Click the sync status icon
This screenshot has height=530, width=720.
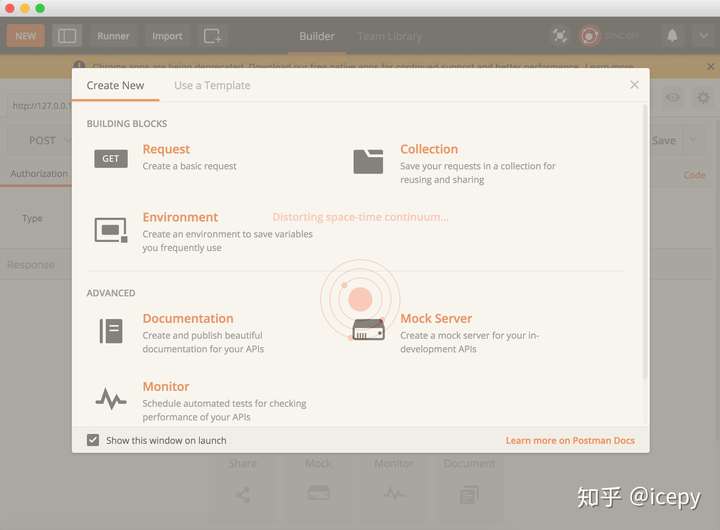(590, 35)
